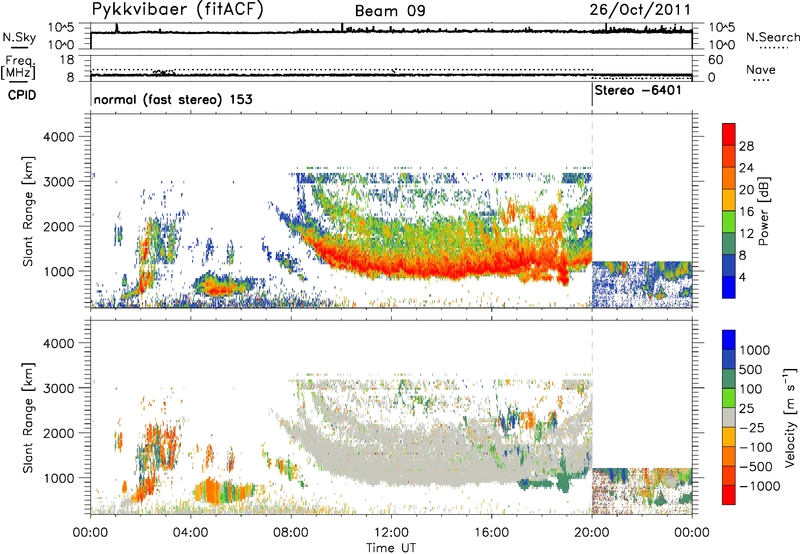
Task: Click the '60' Nave axis tick
Action: pyautogui.click(x=715, y=60)
